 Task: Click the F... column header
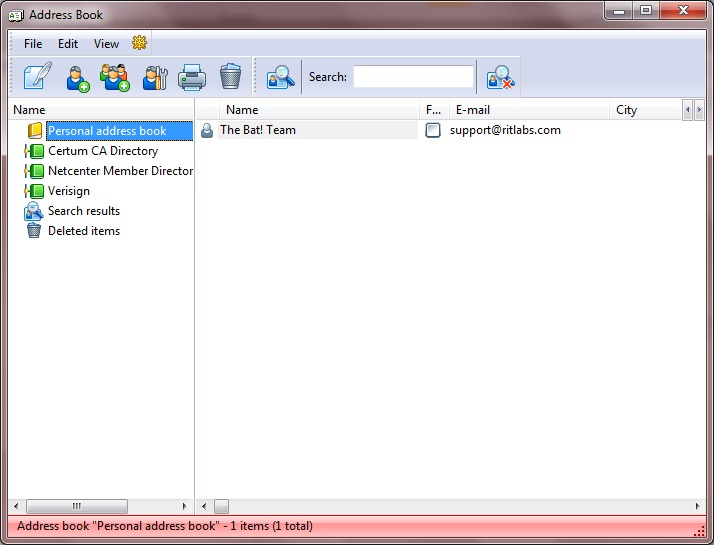click(x=434, y=110)
